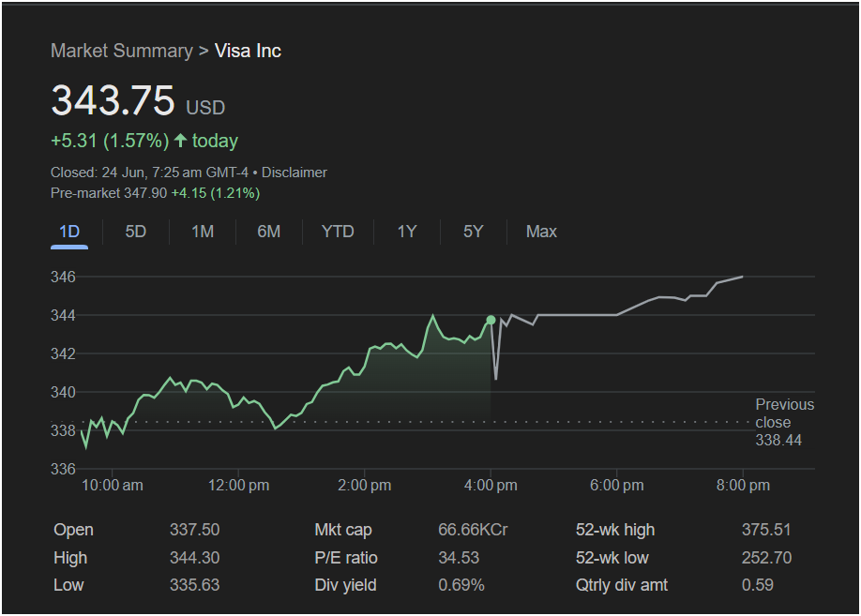
Task: Click the Pre-market 347.90 price text
Action: click(x=109, y=193)
